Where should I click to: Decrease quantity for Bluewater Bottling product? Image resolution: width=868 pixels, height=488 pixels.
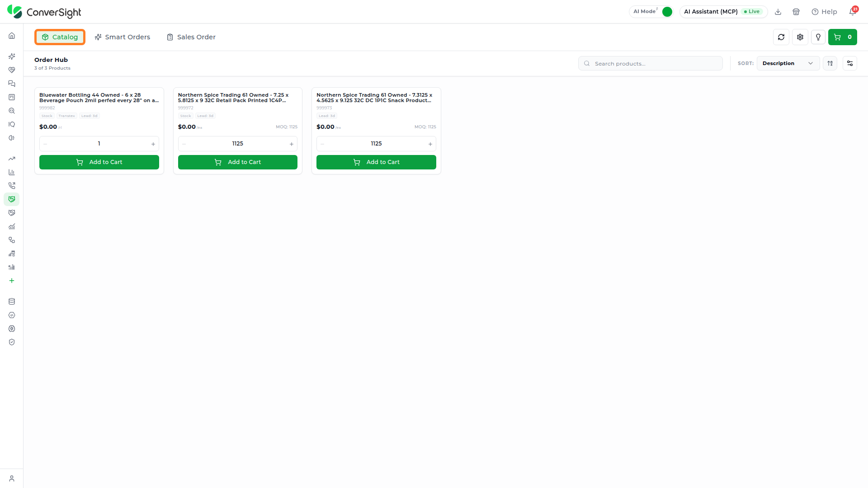click(45, 144)
